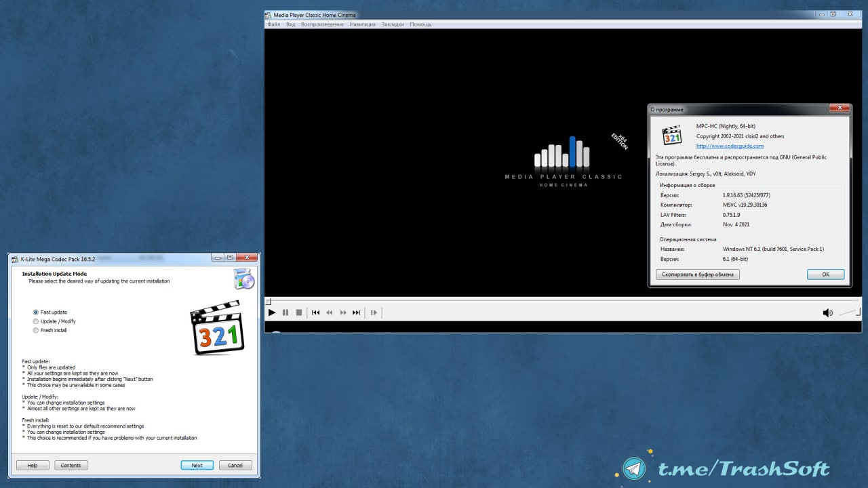Click the Скопировать в буфер обмена button
The image size is (868, 488).
698,274
